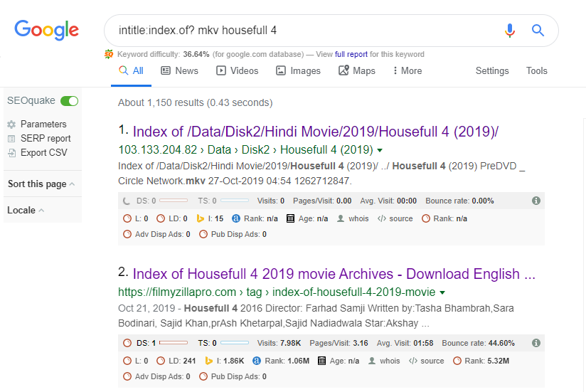Screen dimensions: 586x392
Task: Click the whois link in result 1
Action: tap(358, 218)
